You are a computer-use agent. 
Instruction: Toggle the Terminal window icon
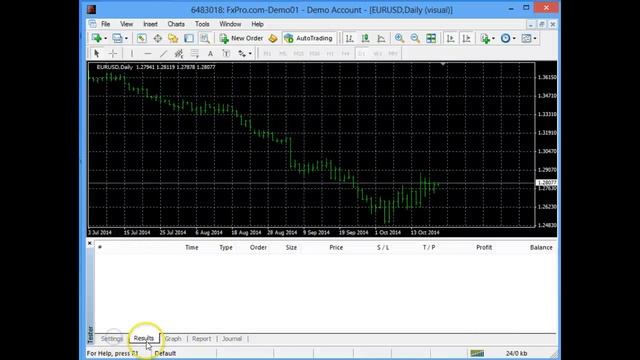tap(189, 38)
